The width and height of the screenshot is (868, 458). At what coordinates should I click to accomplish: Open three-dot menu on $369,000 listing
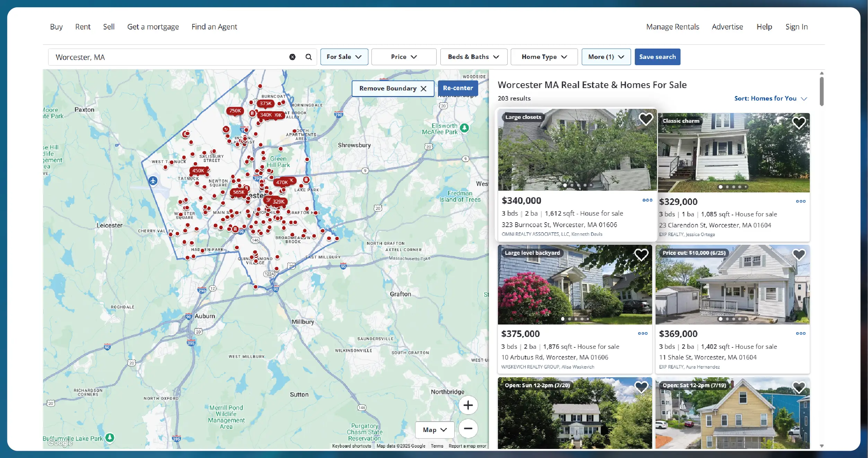(800, 334)
